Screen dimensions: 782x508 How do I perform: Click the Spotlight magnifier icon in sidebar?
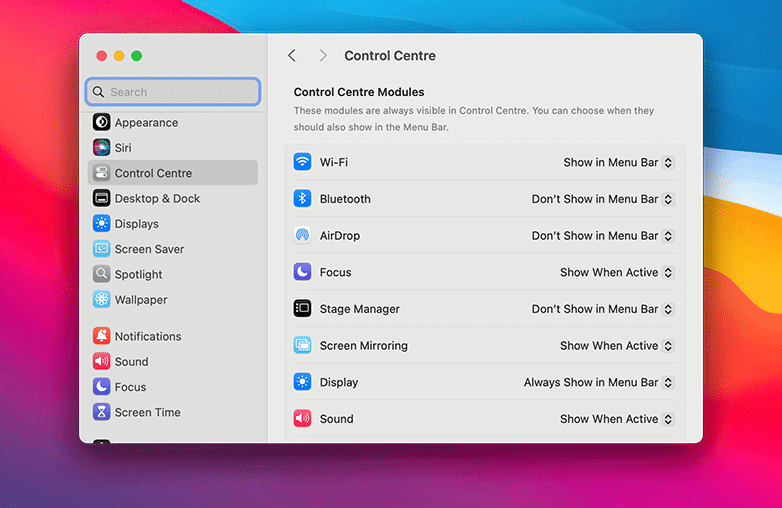click(102, 274)
